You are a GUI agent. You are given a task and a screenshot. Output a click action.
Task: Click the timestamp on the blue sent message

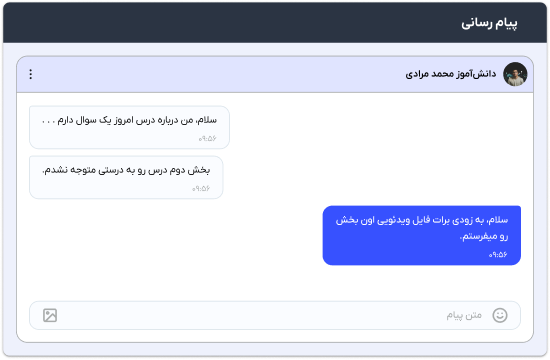click(x=498, y=254)
